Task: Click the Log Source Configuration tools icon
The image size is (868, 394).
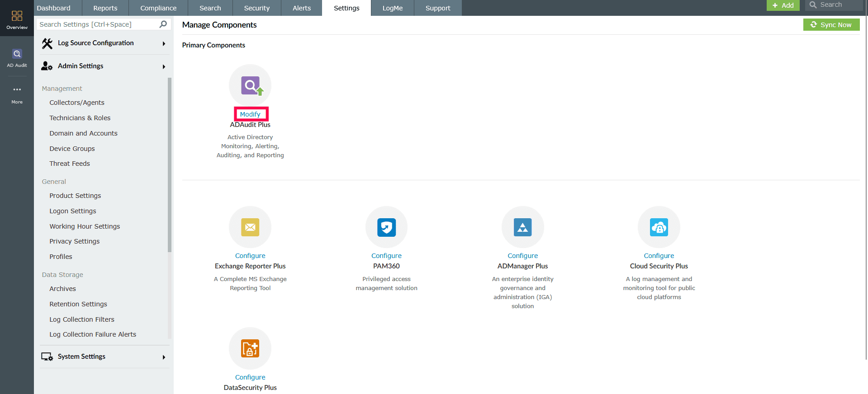Action: (x=47, y=43)
